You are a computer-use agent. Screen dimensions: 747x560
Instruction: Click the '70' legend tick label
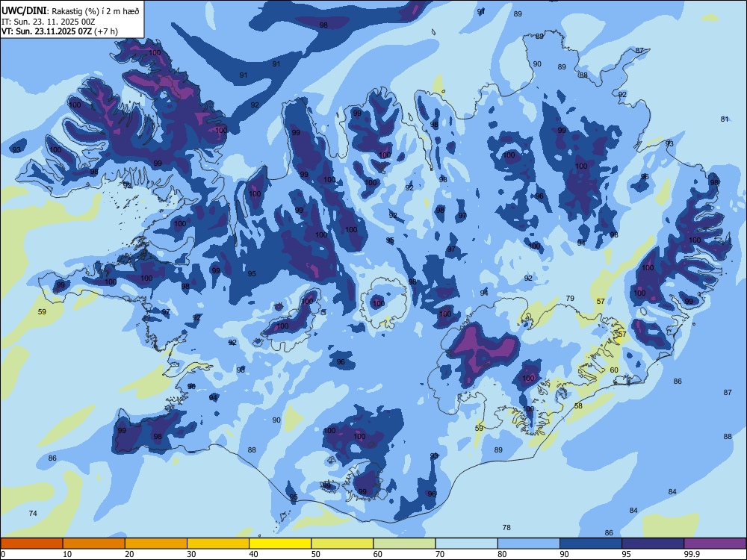tap(440, 554)
